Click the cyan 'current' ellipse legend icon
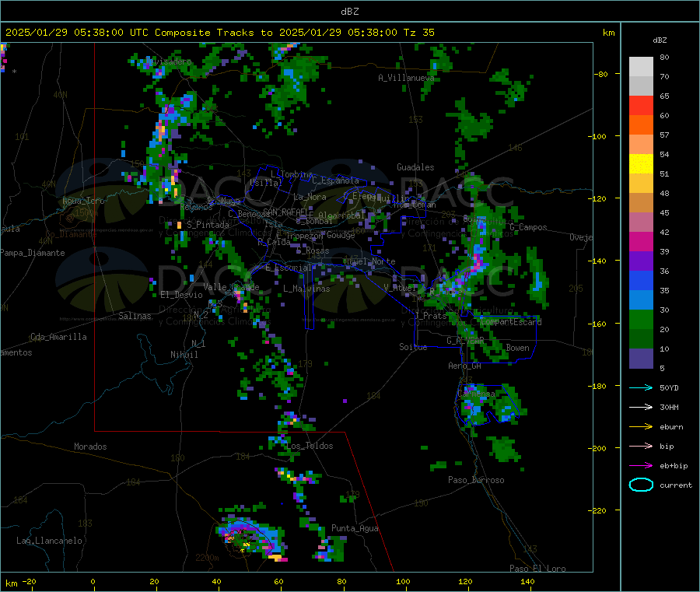The image size is (700, 592). tap(641, 485)
